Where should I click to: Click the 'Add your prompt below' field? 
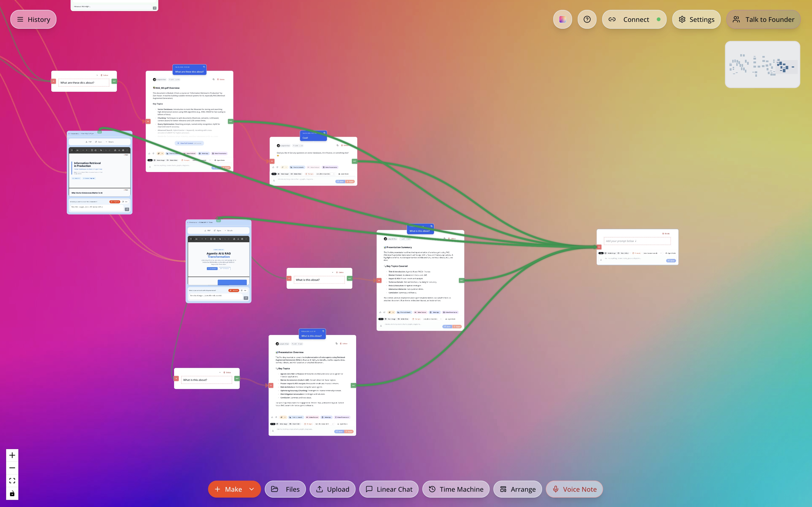(x=637, y=241)
